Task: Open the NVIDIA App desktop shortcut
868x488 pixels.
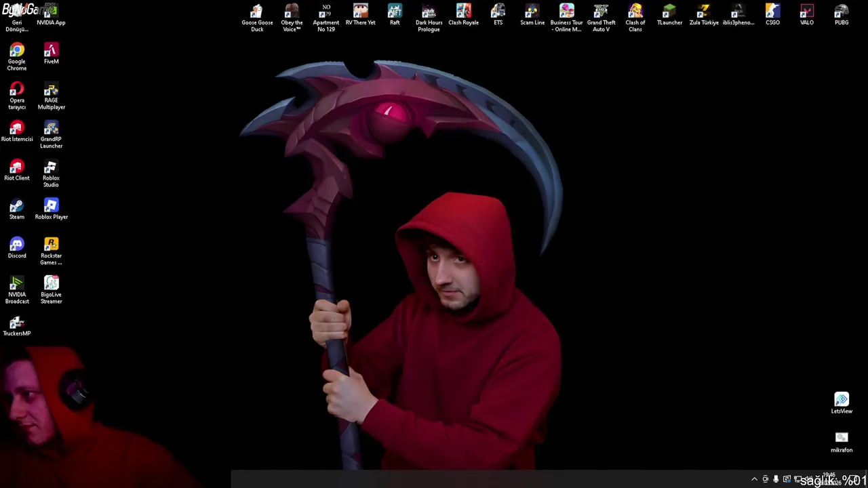Action: (x=51, y=15)
